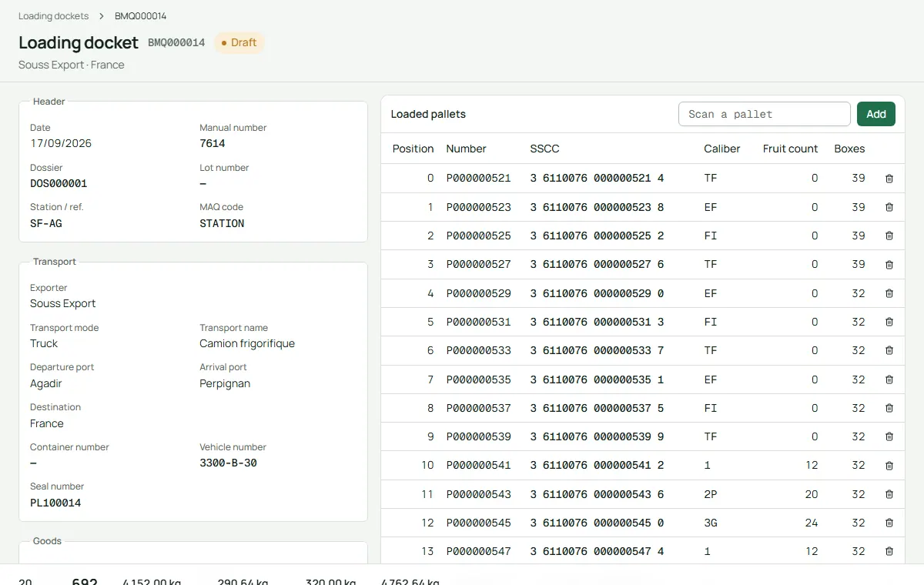Click pallet number P000000529
The height and width of the screenshot is (585, 924).
coord(479,293)
